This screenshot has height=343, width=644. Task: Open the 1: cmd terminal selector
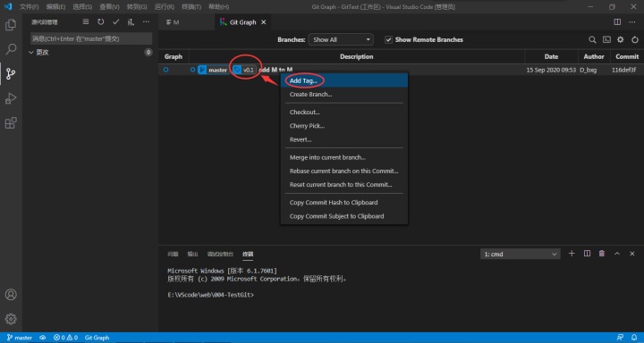(x=521, y=254)
